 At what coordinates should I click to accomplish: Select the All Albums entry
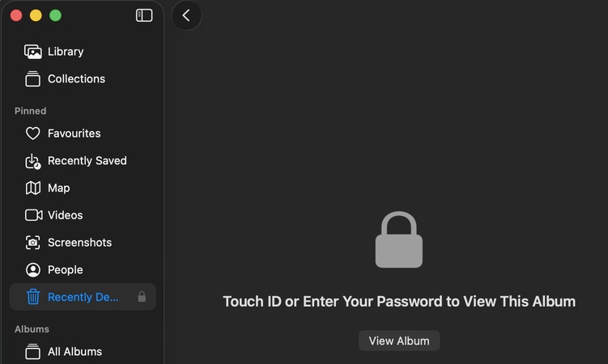pyautogui.click(x=74, y=352)
